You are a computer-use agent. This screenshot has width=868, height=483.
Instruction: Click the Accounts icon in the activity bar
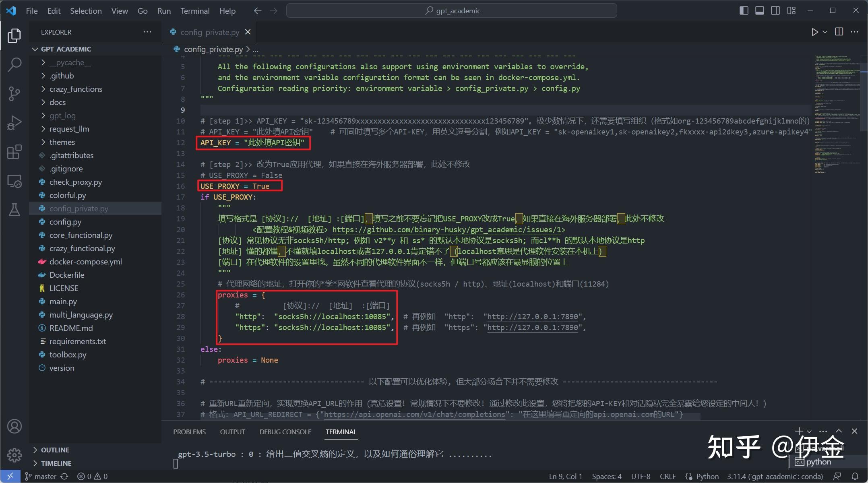click(x=14, y=426)
